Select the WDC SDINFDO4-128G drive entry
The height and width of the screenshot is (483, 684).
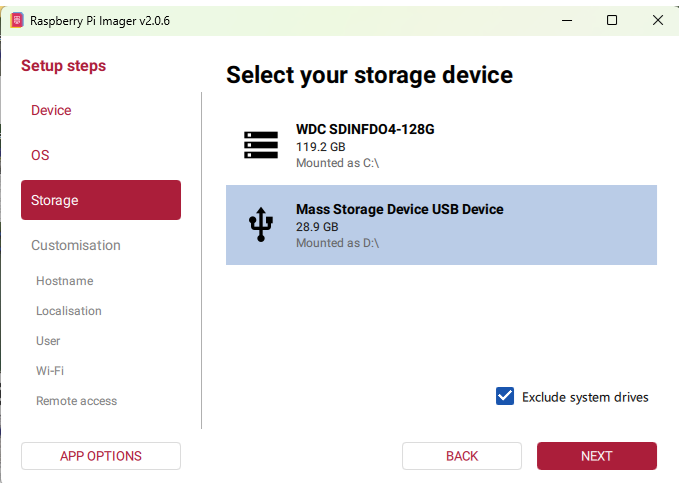(x=440, y=145)
